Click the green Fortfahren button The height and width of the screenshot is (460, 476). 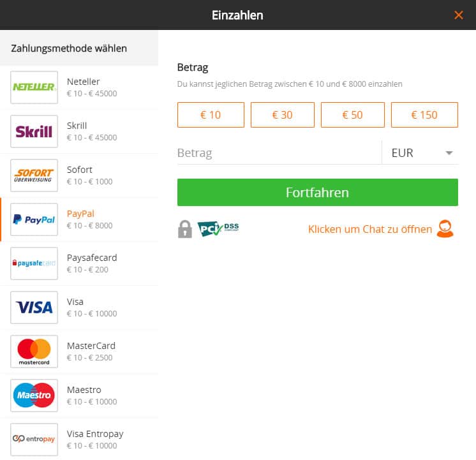point(318,192)
